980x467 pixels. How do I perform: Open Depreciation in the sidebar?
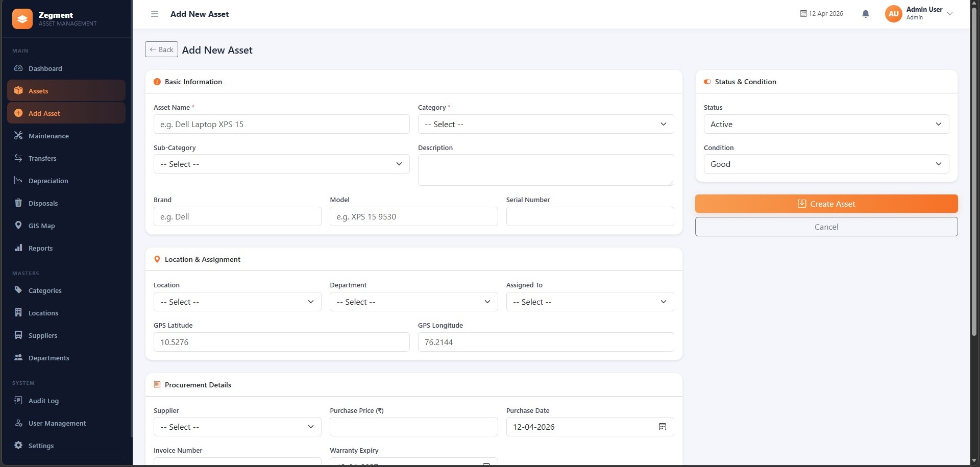coord(48,181)
